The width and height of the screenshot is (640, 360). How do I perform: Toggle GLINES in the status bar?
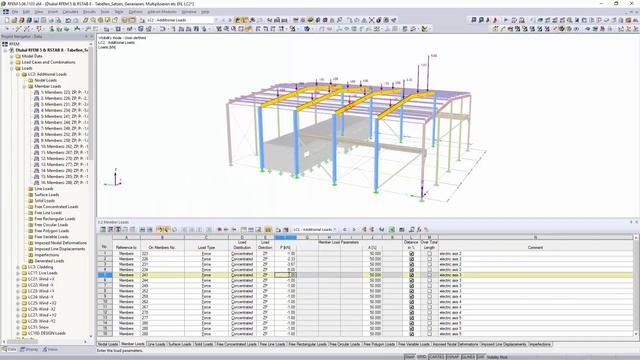tap(468, 357)
